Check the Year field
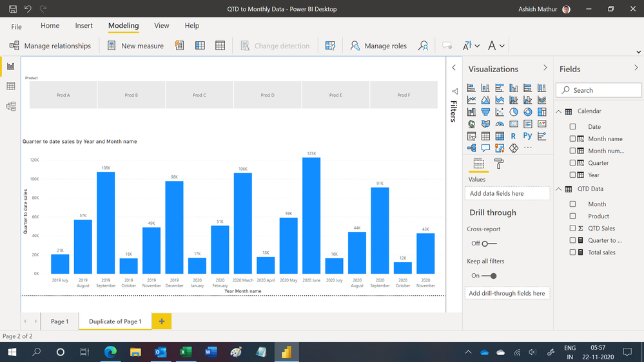The width and height of the screenshot is (644, 362). [x=573, y=175]
